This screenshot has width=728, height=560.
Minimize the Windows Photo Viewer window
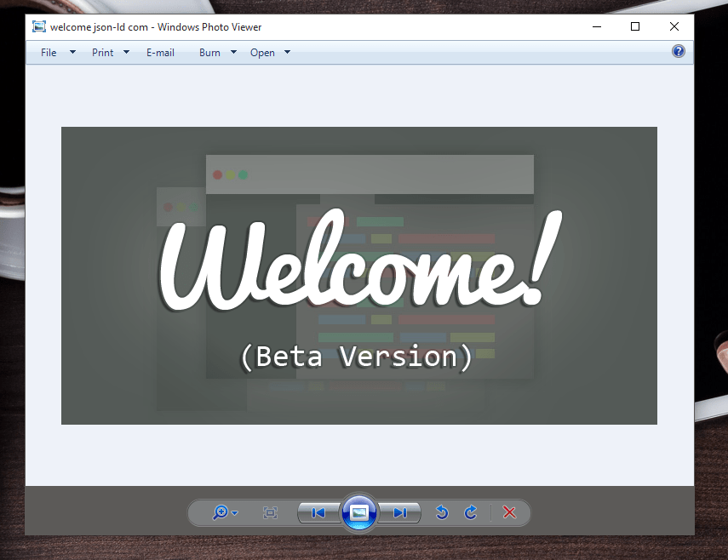coord(595,26)
